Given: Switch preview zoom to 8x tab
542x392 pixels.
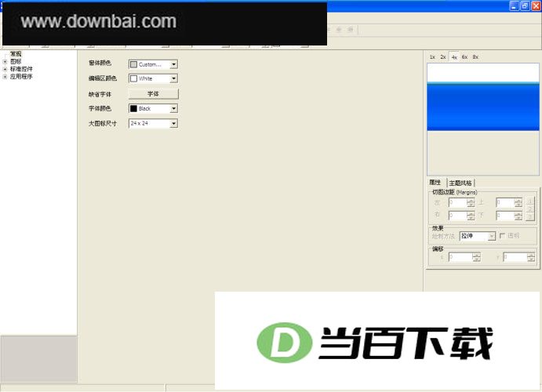Looking at the screenshot, I should click(x=475, y=57).
